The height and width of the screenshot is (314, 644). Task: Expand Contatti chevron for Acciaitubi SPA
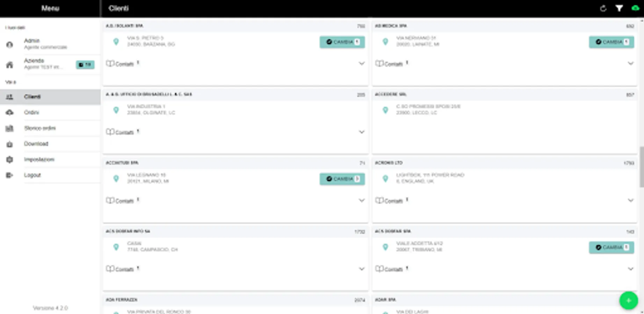point(362,200)
